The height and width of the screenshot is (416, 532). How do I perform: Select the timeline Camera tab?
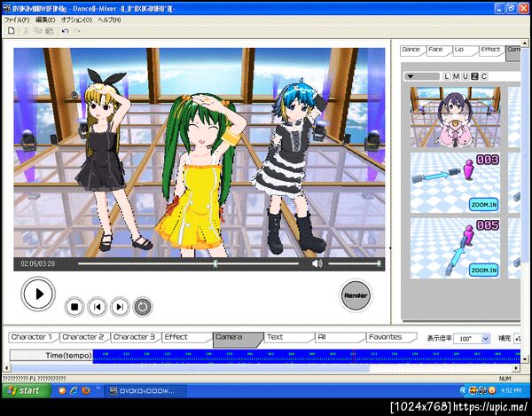click(238, 339)
